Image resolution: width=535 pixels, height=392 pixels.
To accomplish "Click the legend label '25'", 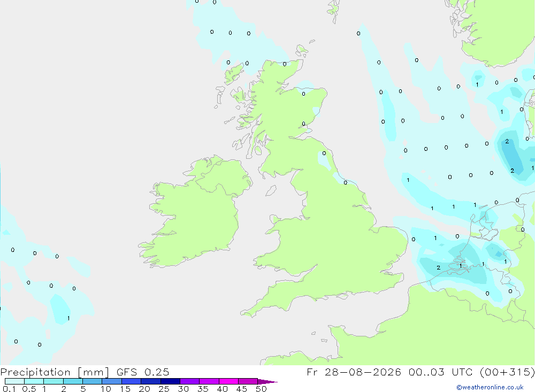I will coord(164,389).
